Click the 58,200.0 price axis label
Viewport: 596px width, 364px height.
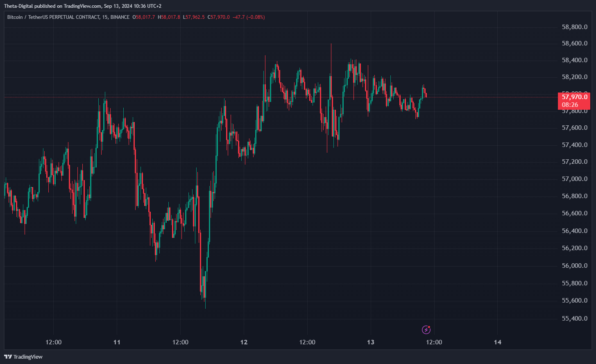[574, 77]
